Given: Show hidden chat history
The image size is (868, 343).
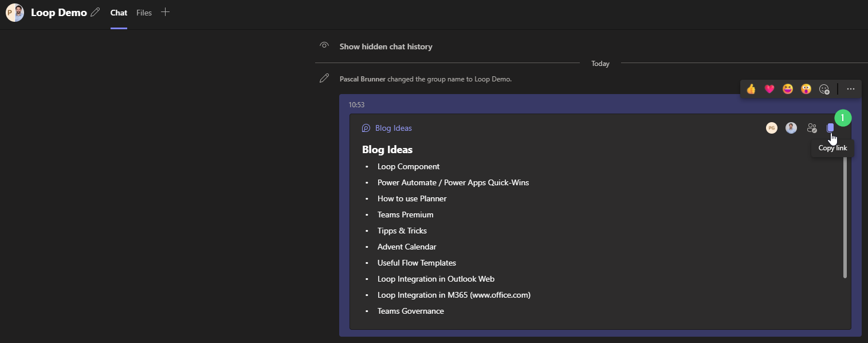Looking at the screenshot, I should click(386, 46).
